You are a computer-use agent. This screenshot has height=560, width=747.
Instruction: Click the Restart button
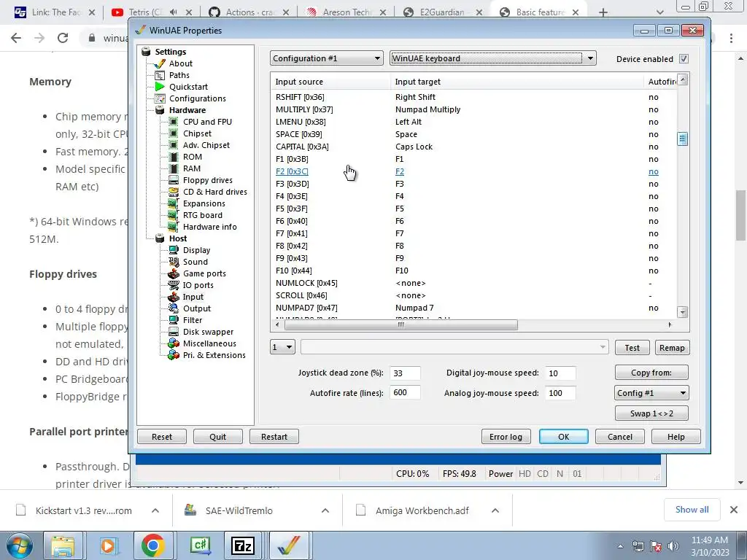point(274,437)
